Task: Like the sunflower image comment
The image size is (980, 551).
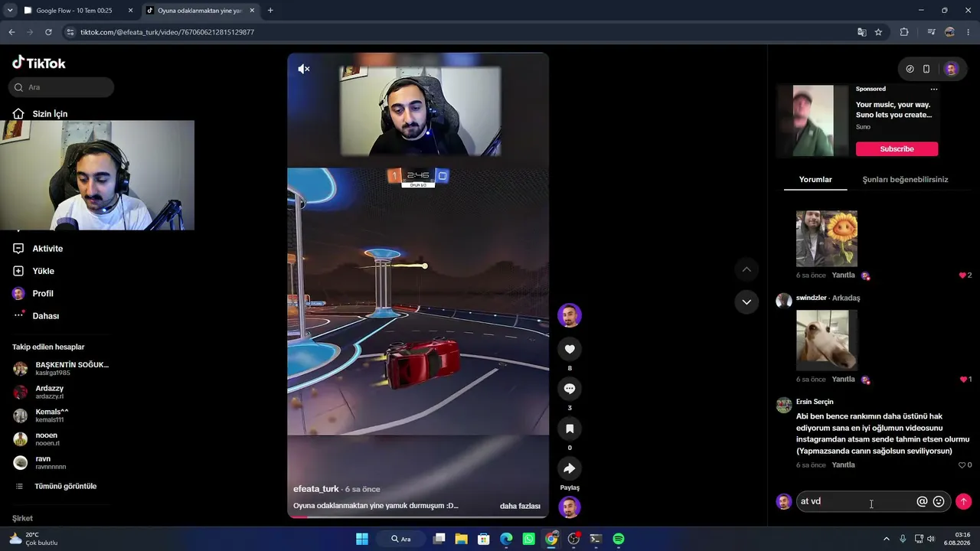Action: (962, 275)
